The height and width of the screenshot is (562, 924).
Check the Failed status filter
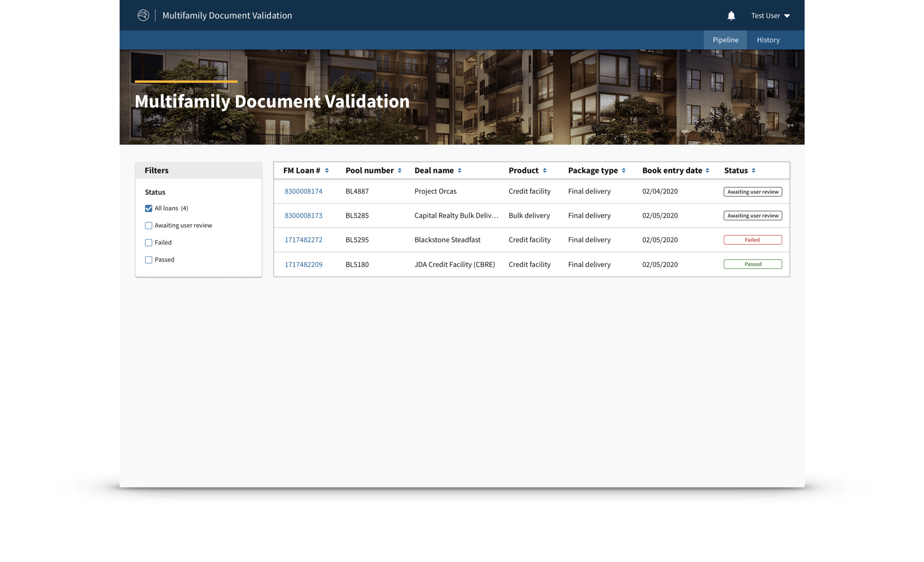point(149,243)
